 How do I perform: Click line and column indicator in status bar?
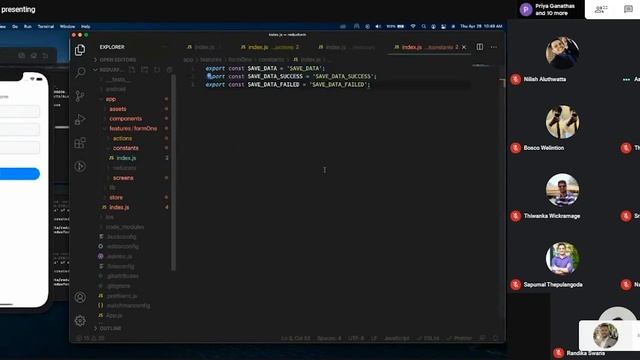coord(296,338)
